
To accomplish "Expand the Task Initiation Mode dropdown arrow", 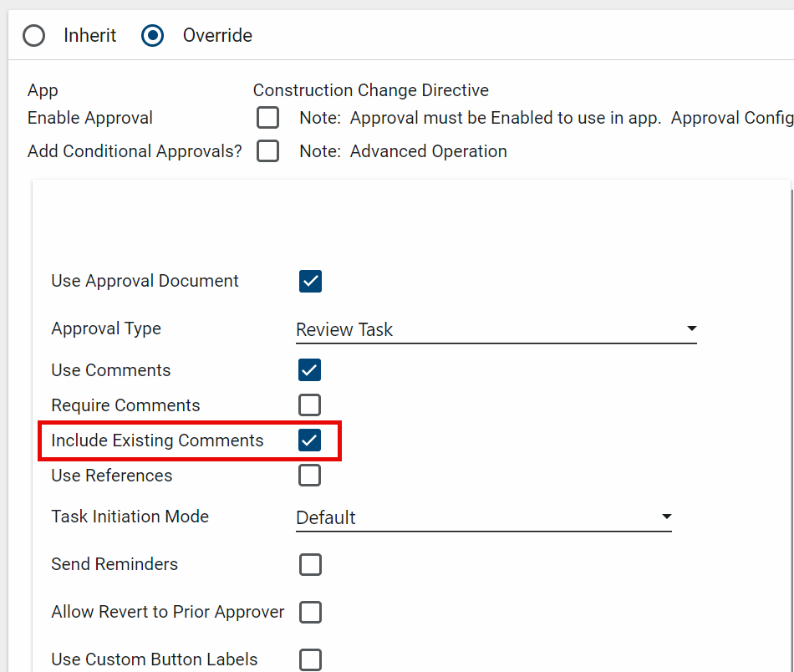I will (666, 517).
